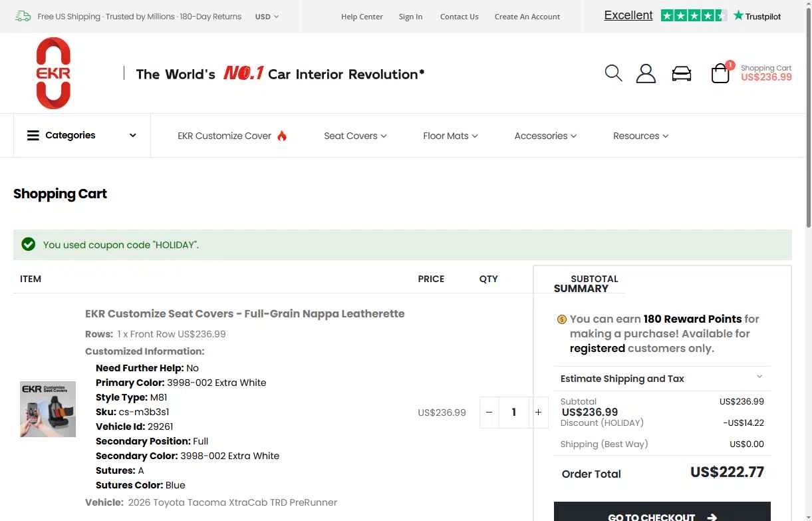Click Create An Account link
Viewport: 812px width, 521px height.
tap(527, 17)
